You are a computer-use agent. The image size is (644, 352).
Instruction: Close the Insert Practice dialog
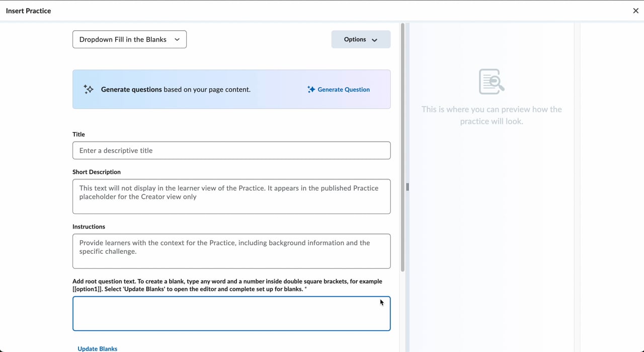635,11
